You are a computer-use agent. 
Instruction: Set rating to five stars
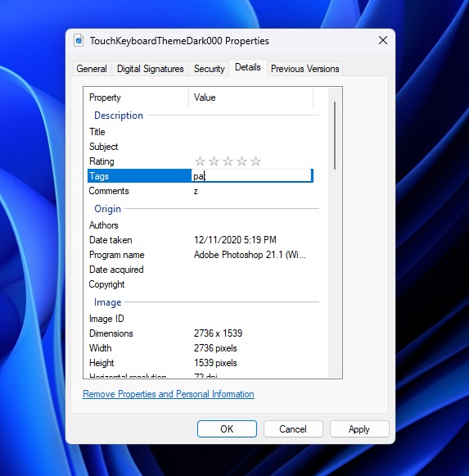[x=255, y=161]
